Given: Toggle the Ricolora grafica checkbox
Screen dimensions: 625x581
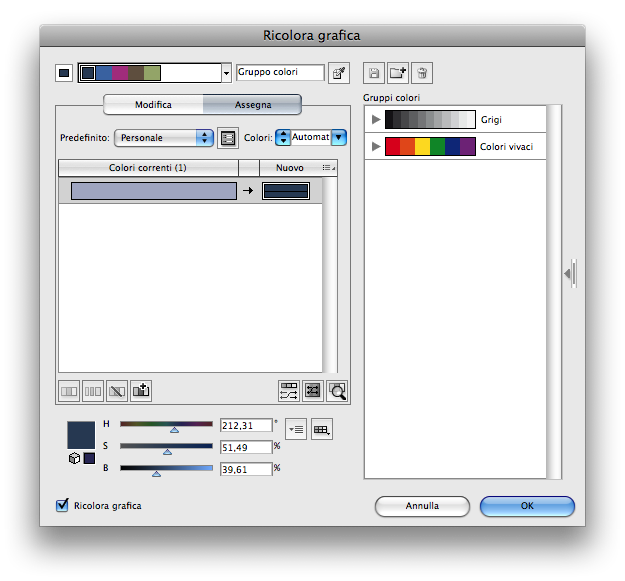Looking at the screenshot, I should pos(62,505).
